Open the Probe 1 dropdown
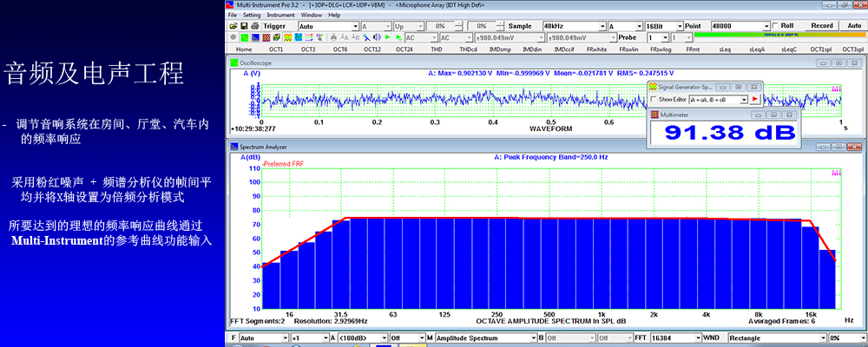 pyautogui.click(x=658, y=37)
